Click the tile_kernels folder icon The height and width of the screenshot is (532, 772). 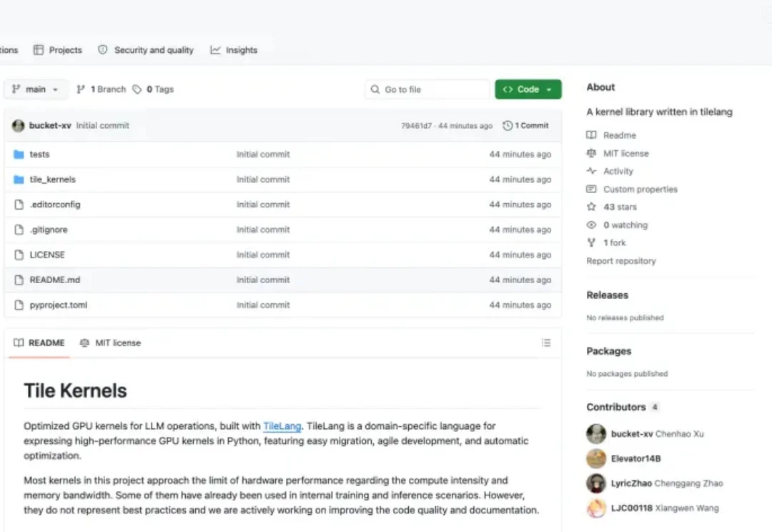coord(19,179)
